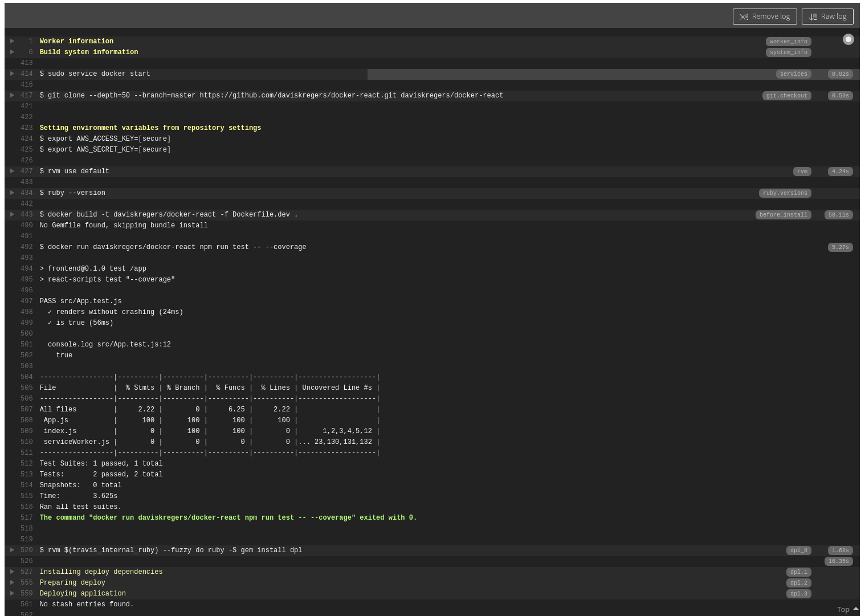Image resolution: width=865 pixels, height=616 pixels.
Task: Click the services tag badge
Action: point(793,74)
